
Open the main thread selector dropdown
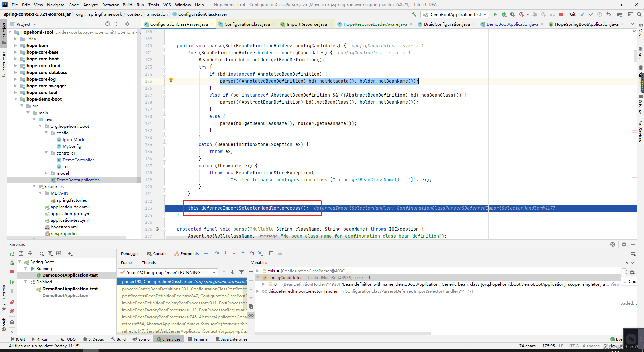(168, 272)
